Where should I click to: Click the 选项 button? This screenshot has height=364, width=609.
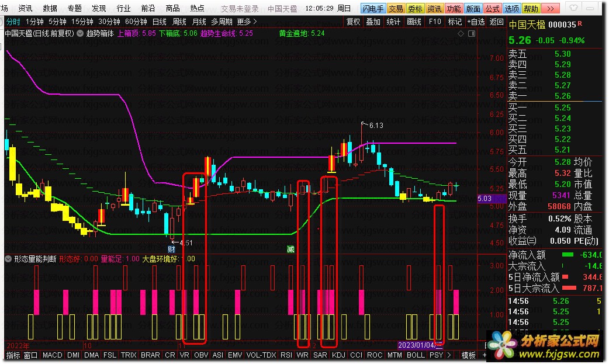(x=511, y=9)
